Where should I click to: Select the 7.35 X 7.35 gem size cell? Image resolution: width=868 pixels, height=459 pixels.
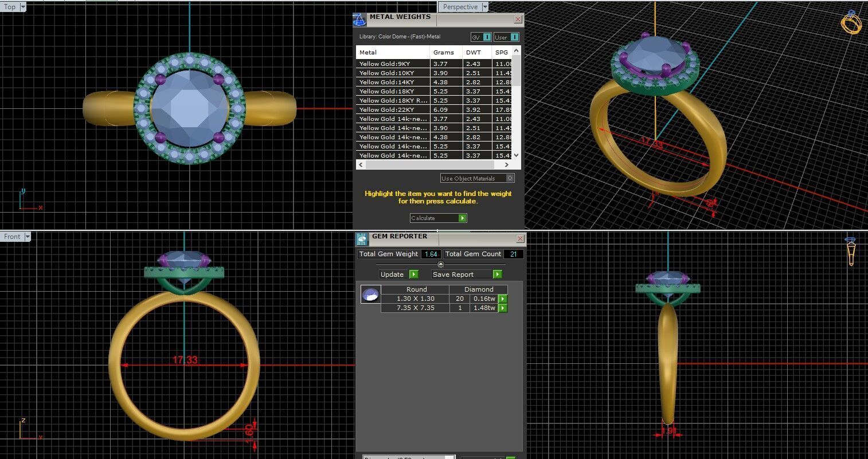[416, 308]
